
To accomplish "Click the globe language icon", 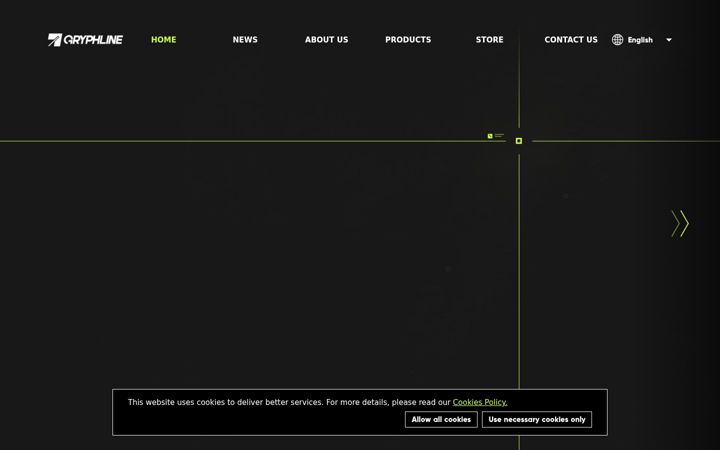I will click(617, 39).
